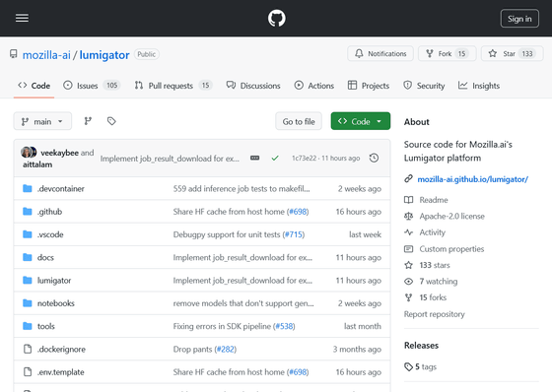552x392 pixels.
Task: Switch to the Actions tab
Action: pyautogui.click(x=314, y=86)
